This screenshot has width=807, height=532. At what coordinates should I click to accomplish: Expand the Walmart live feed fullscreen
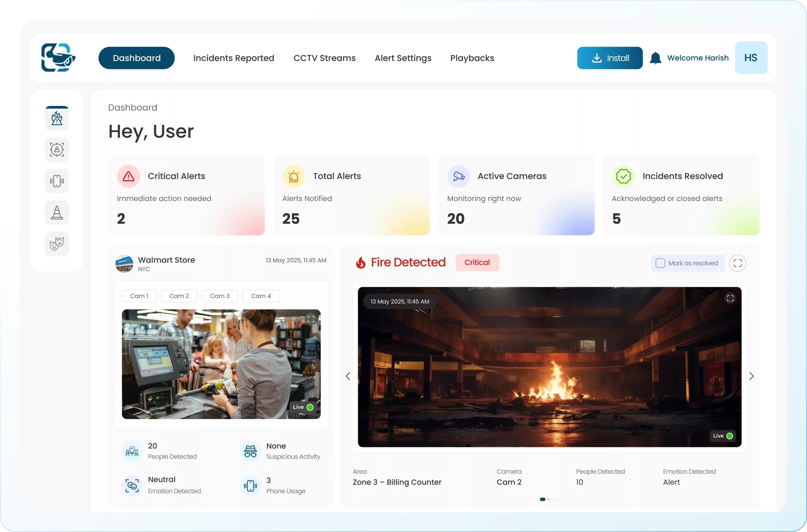(311, 319)
